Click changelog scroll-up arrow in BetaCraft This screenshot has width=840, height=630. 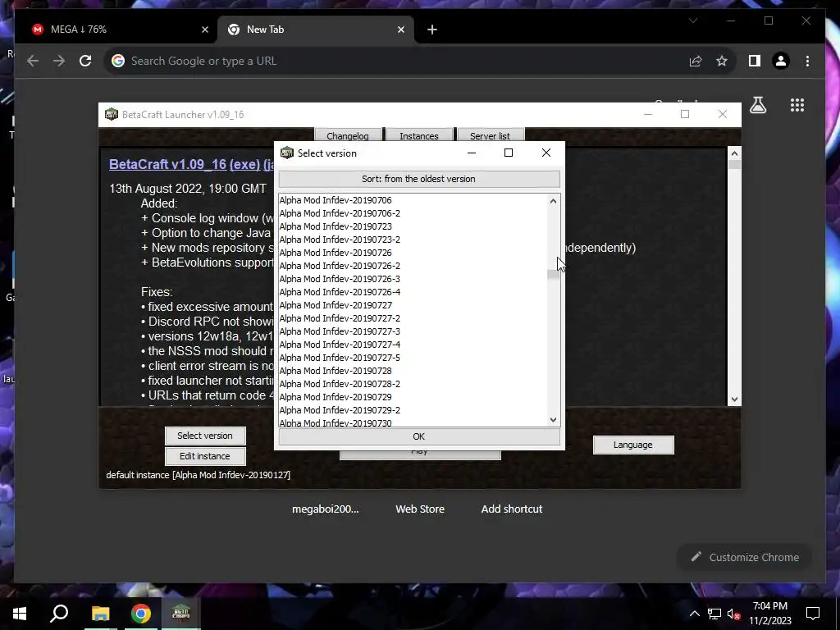coord(734,153)
